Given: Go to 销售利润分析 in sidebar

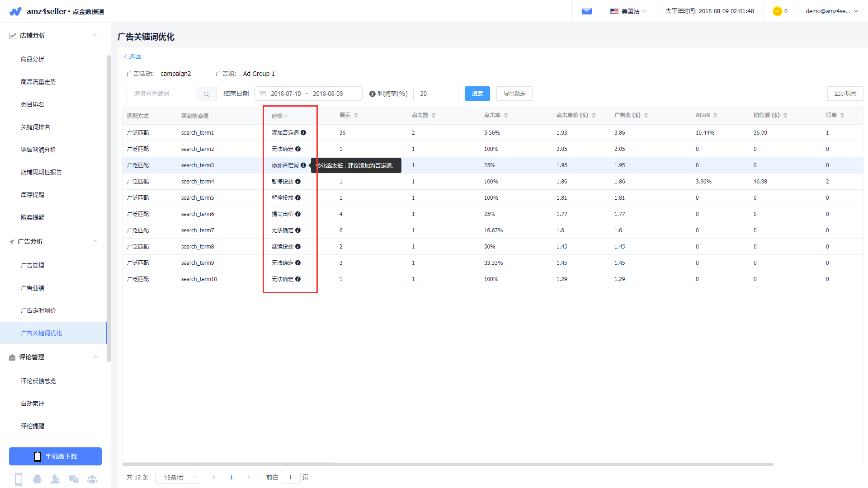Looking at the screenshot, I should click(x=38, y=150).
